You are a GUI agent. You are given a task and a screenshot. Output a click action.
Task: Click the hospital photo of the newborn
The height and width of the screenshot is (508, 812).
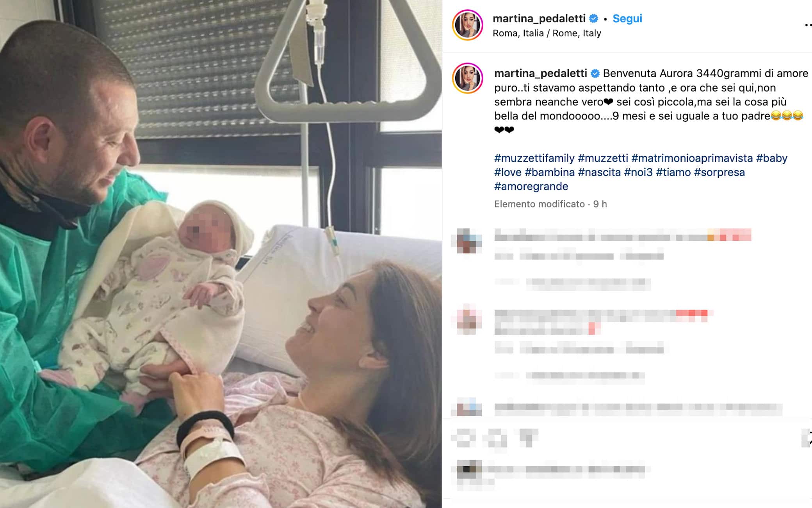tap(221, 254)
